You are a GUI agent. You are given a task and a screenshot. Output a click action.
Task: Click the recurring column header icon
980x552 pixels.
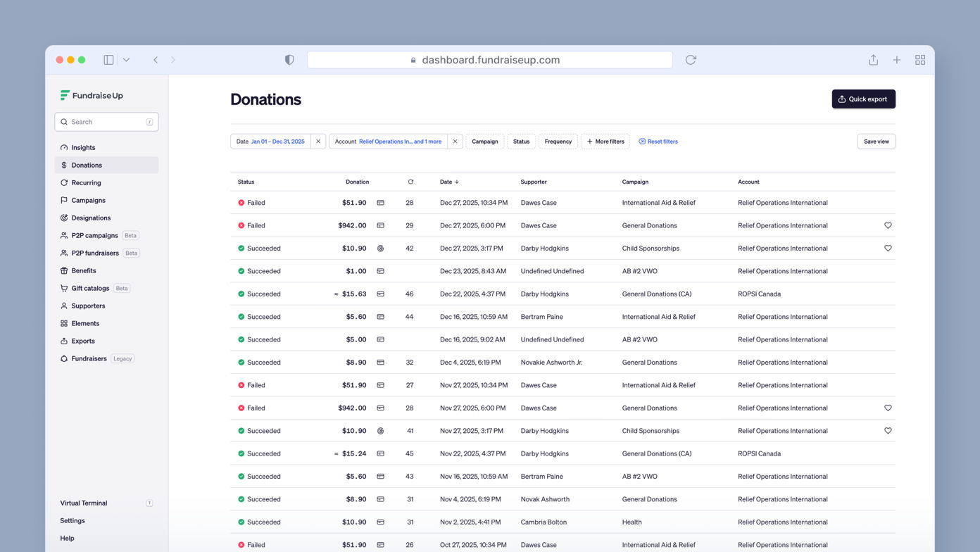pos(410,182)
